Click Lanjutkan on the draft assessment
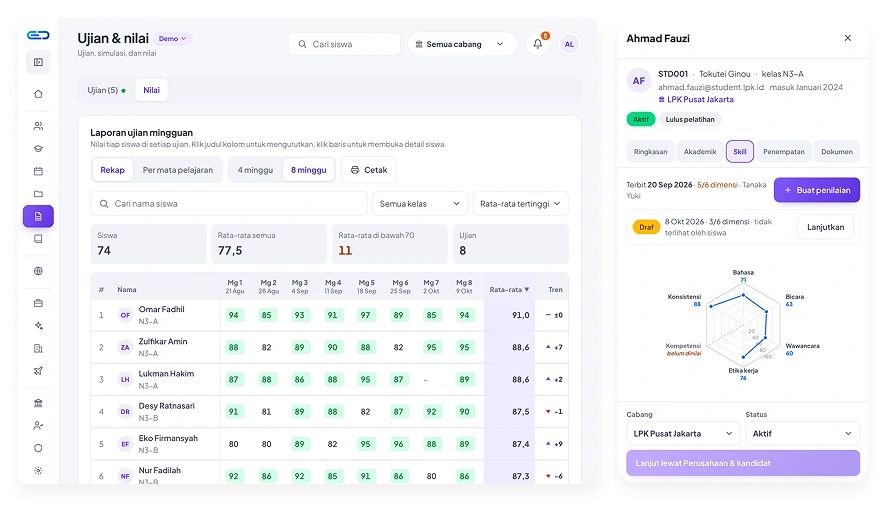Viewport: 886px width, 510px height. 826,227
